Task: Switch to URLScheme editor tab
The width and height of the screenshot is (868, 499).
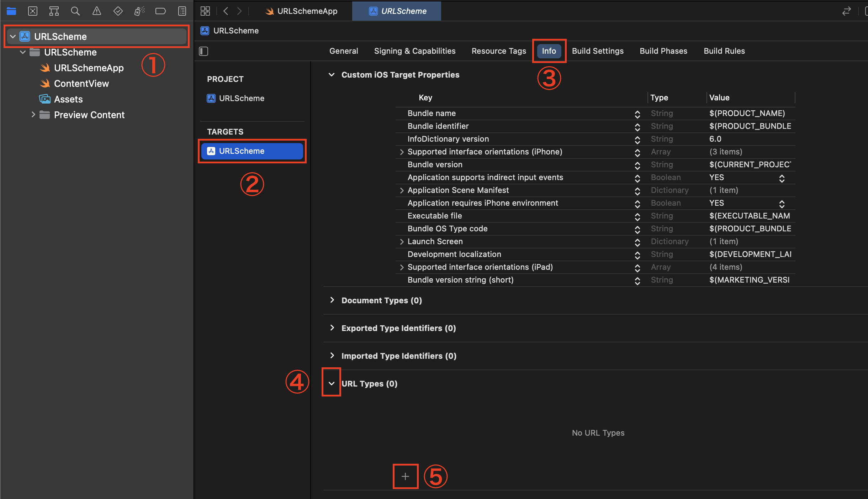Action: [x=397, y=11]
